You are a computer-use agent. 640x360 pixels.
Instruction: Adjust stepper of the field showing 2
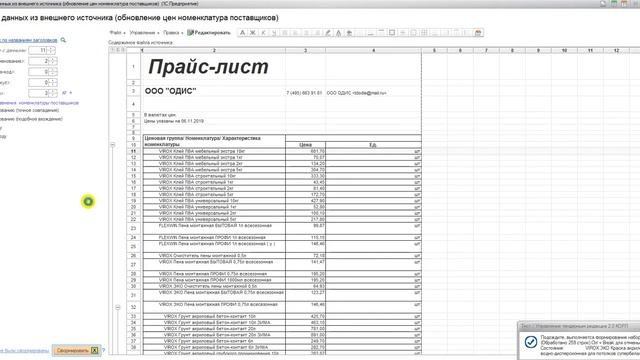53,61
